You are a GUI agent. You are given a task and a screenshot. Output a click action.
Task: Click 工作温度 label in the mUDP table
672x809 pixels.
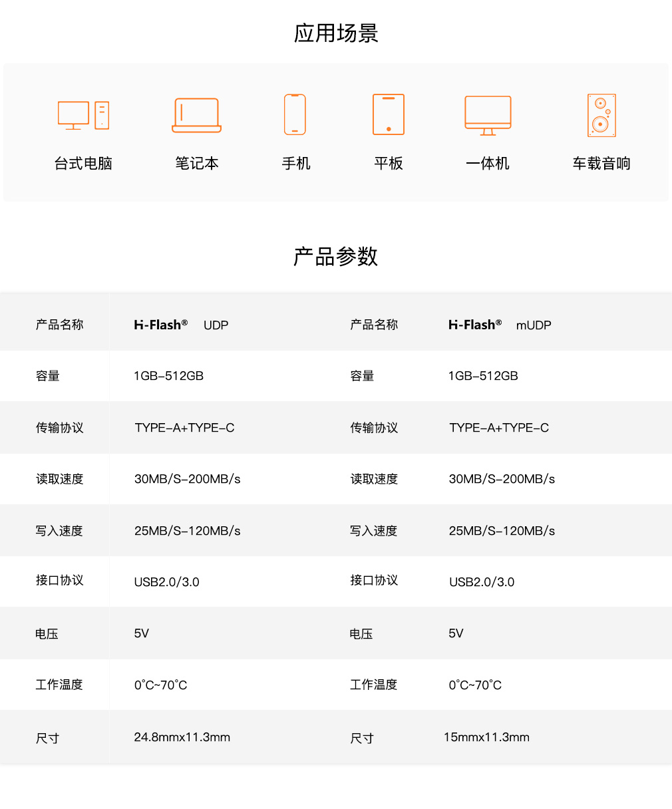pyautogui.click(x=373, y=685)
